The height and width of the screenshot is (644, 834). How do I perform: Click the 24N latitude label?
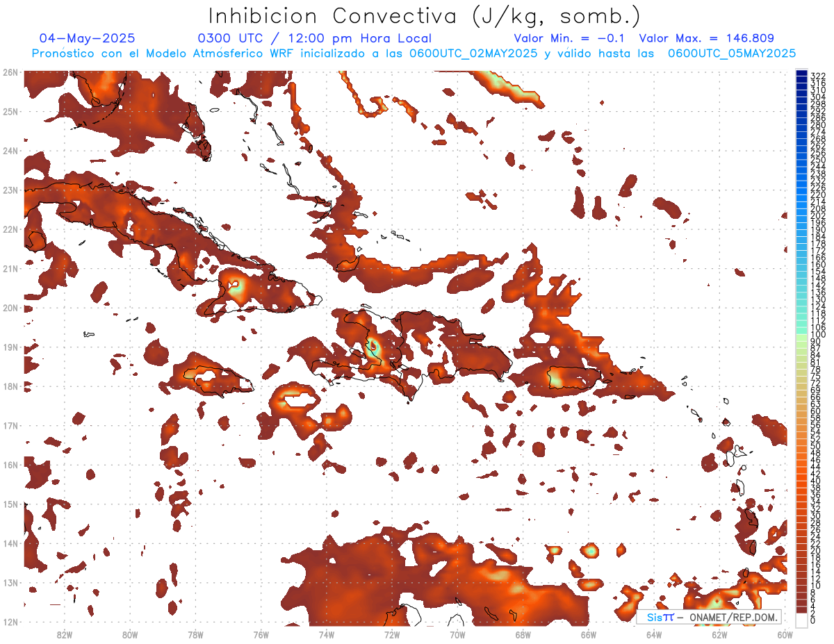[10, 150]
